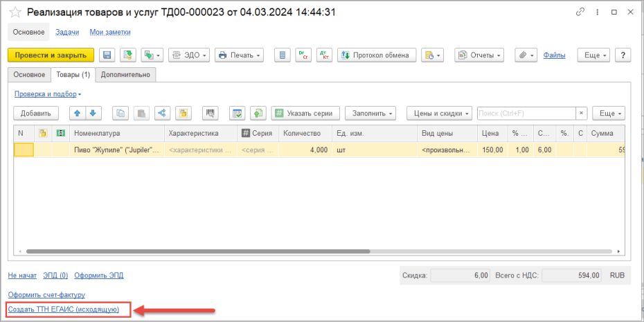This screenshot has width=644, height=322.
Task: Click the calendar check icon in table toolbar
Action: point(238,114)
